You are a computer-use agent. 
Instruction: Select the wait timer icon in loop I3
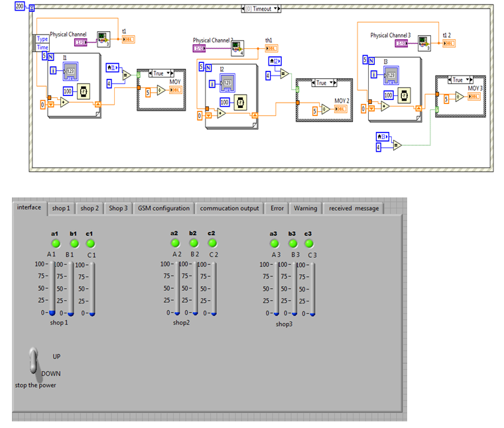point(404,95)
